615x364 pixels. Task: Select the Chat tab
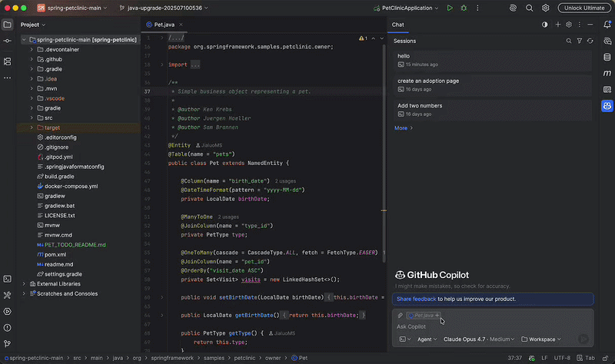397,25
